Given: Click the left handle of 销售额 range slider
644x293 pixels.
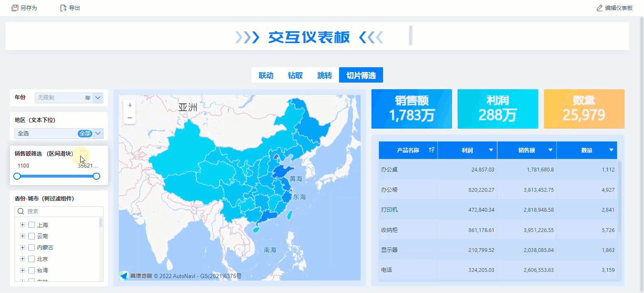Looking at the screenshot, I should click(x=17, y=176).
